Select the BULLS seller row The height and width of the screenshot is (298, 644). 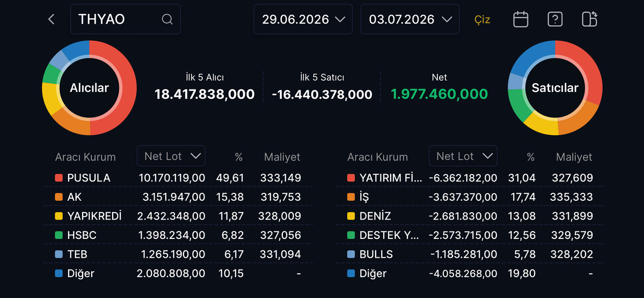[470, 255]
